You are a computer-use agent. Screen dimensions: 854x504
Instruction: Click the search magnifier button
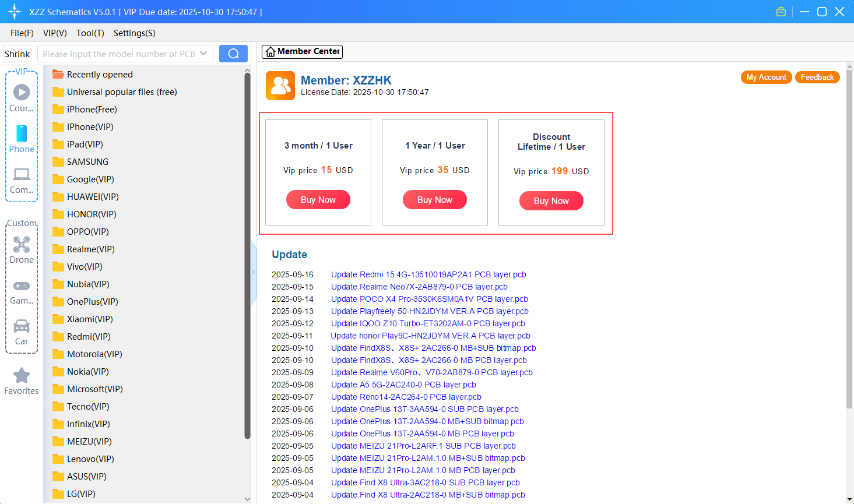point(233,54)
